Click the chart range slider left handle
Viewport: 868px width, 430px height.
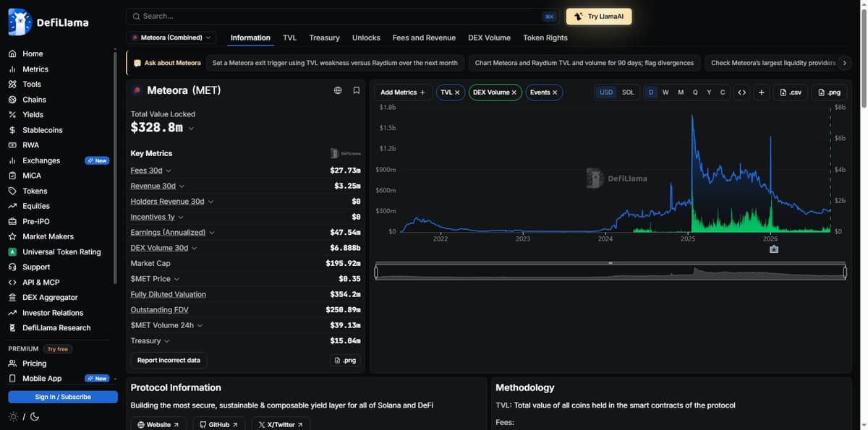[x=376, y=272]
